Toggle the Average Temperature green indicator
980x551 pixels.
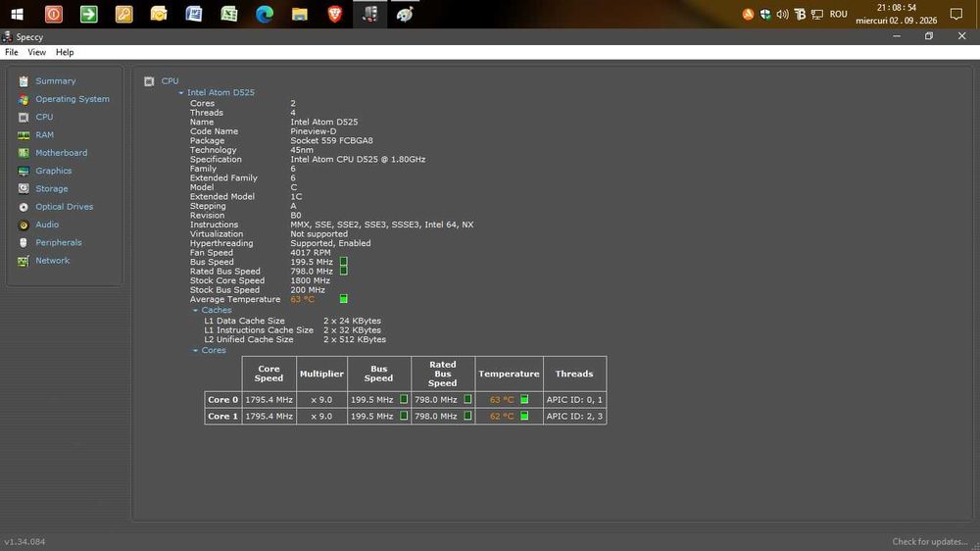click(x=344, y=299)
